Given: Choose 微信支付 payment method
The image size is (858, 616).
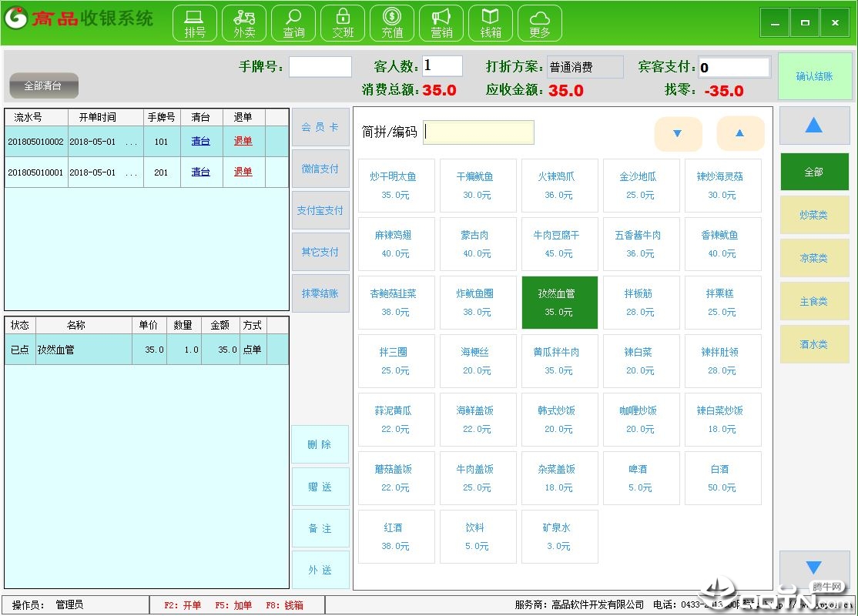Looking at the screenshot, I should tap(320, 169).
